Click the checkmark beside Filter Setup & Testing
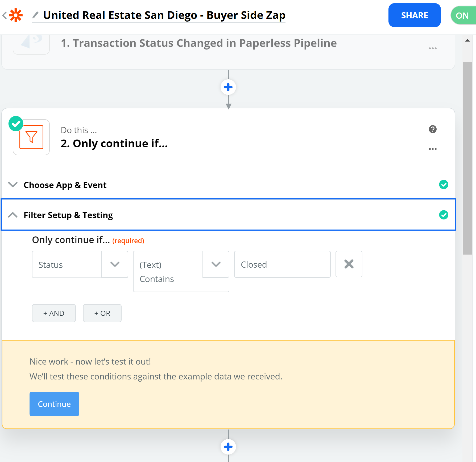 tap(444, 215)
